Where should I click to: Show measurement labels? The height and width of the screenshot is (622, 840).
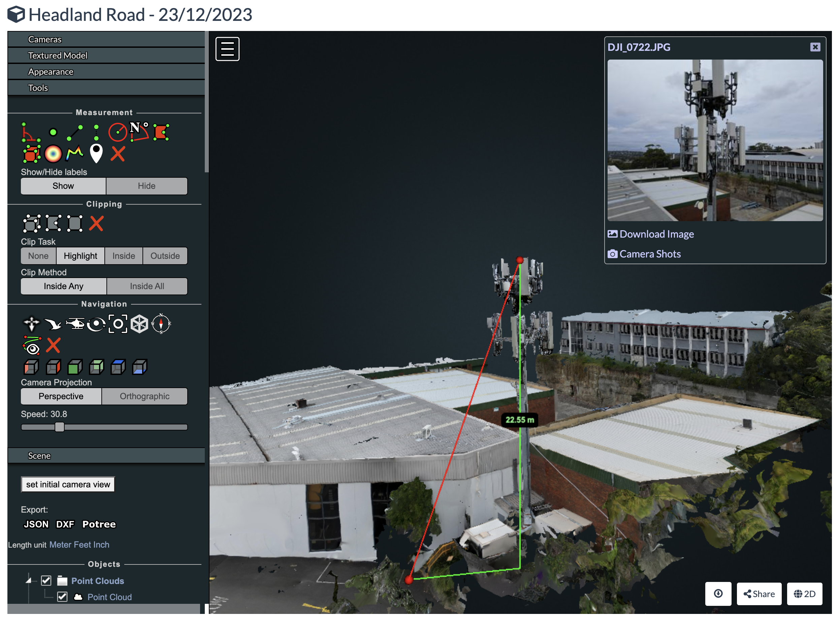point(63,186)
